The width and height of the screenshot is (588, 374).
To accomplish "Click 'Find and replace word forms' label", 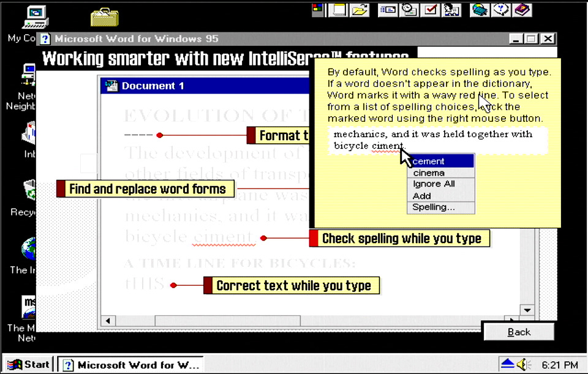I will coord(145,189).
